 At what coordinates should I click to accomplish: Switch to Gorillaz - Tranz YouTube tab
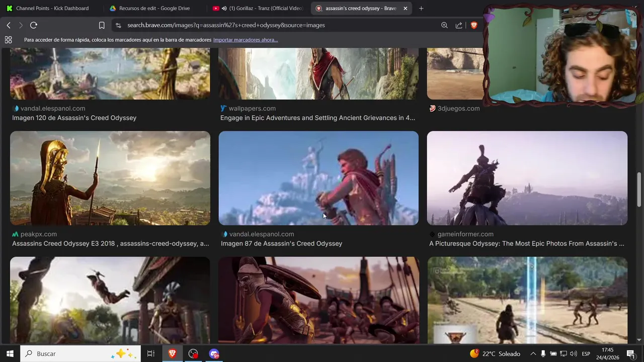pyautogui.click(x=258, y=8)
